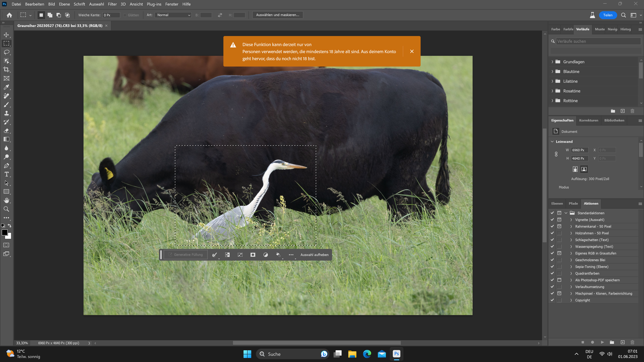The width and height of the screenshot is (644, 362).
Task: Switch to the Ebenen tab
Action: pyautogui.click(x=557, y=203)
